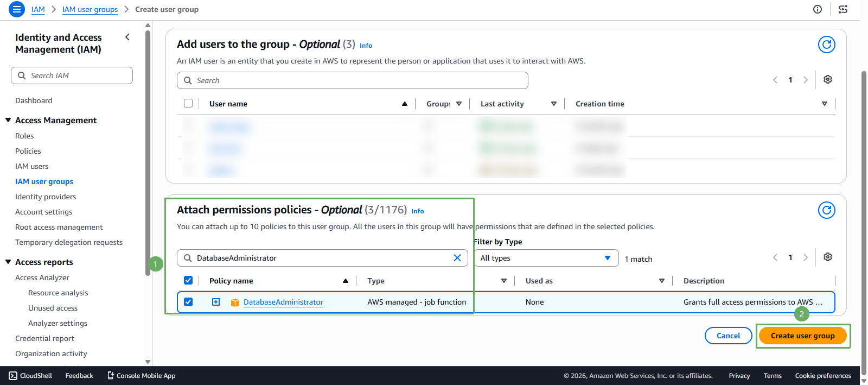Viewport: 868px width, 385px height.
Task: Open Identity providers in the sidebar
Action: [x=46, y=197]
